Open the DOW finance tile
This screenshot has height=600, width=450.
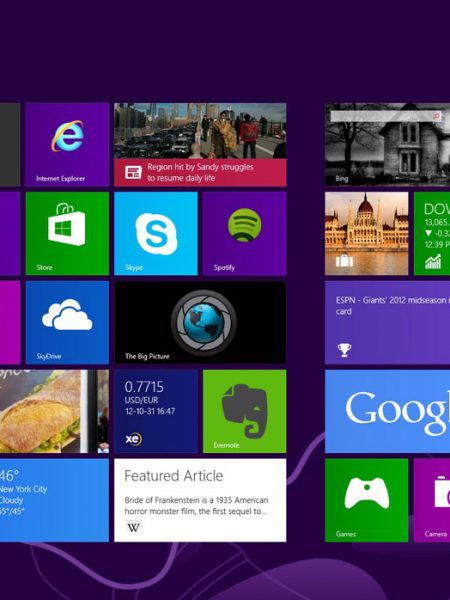[432, 233]
